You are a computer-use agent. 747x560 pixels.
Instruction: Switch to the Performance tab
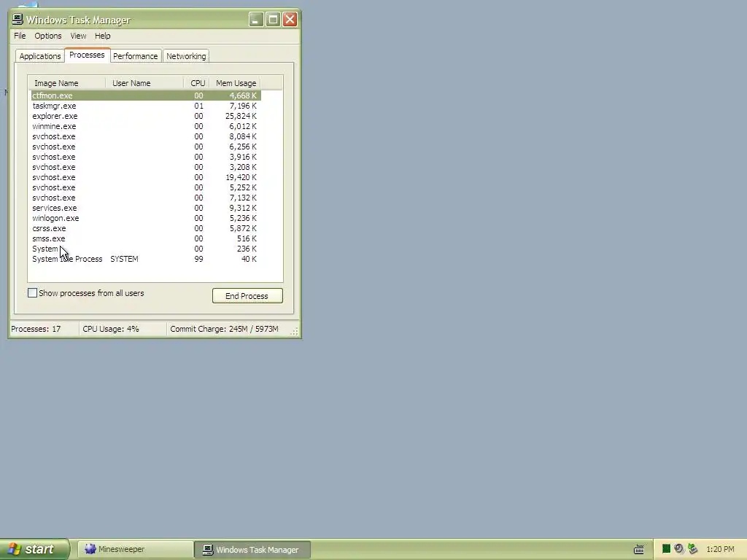135,56
